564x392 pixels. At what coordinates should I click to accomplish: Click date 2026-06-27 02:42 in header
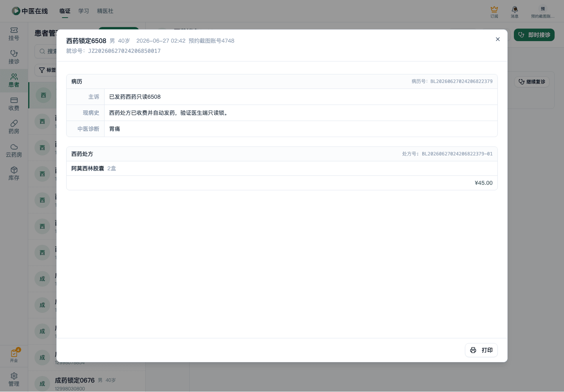(x=161, y=41)
